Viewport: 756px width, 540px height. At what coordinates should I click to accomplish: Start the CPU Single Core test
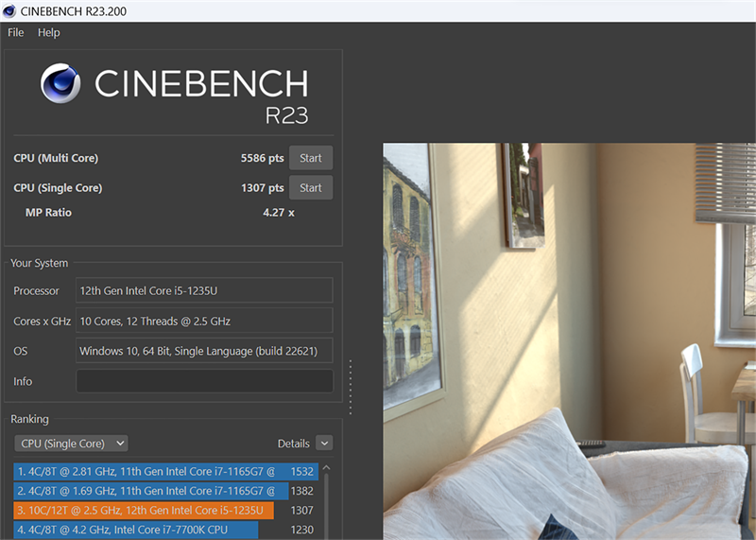point(311,187)
